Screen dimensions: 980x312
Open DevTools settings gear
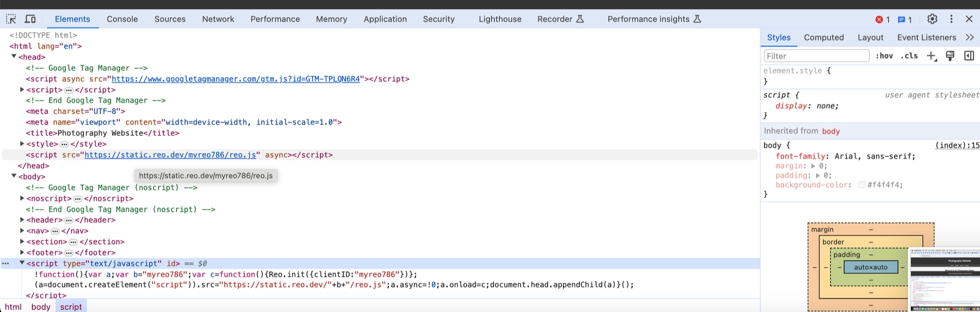tap(932, 19)
